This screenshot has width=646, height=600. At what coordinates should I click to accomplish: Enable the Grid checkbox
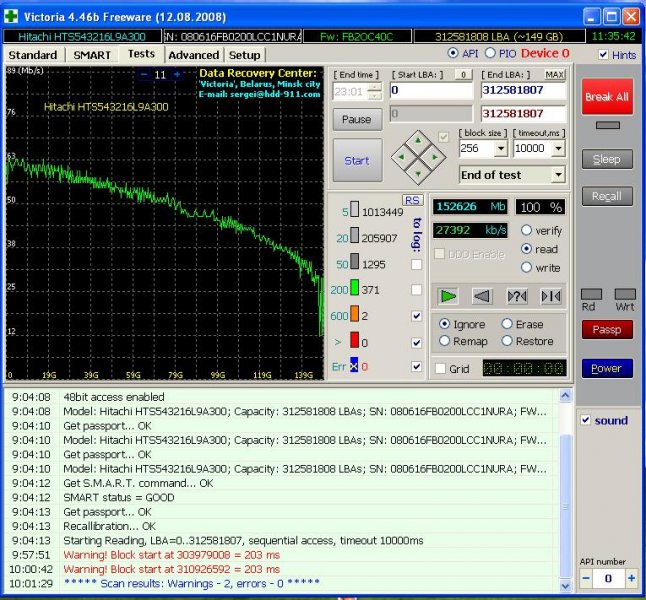441,368
